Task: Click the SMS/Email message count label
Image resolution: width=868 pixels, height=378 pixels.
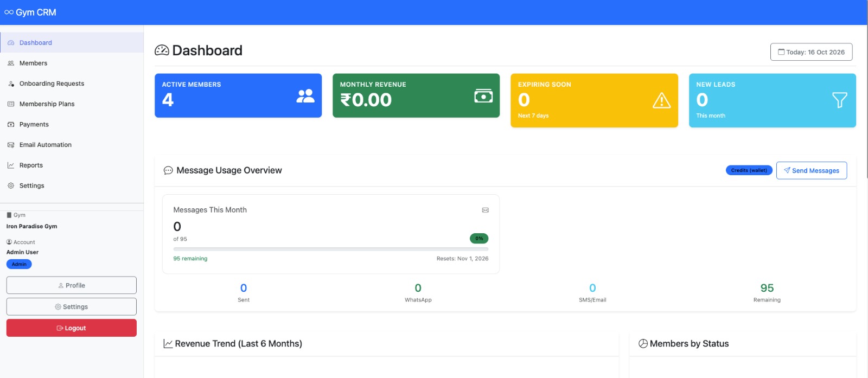Action: 592,300
